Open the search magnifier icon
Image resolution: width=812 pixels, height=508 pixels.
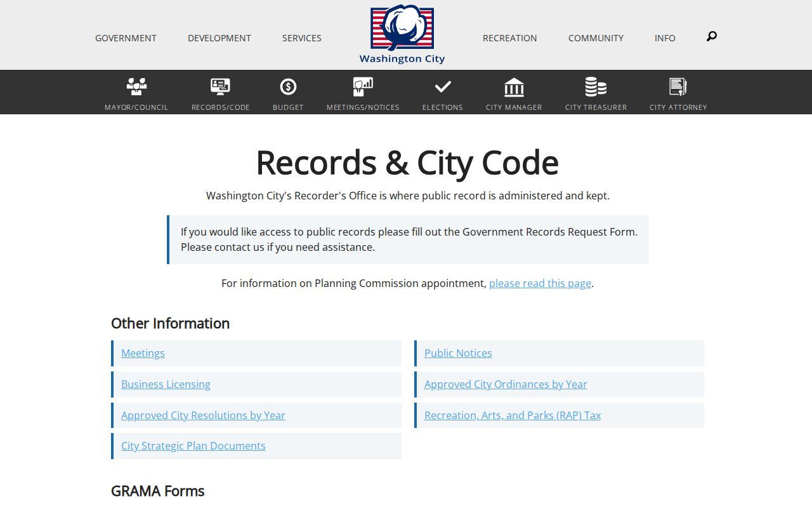pos(712,37)
